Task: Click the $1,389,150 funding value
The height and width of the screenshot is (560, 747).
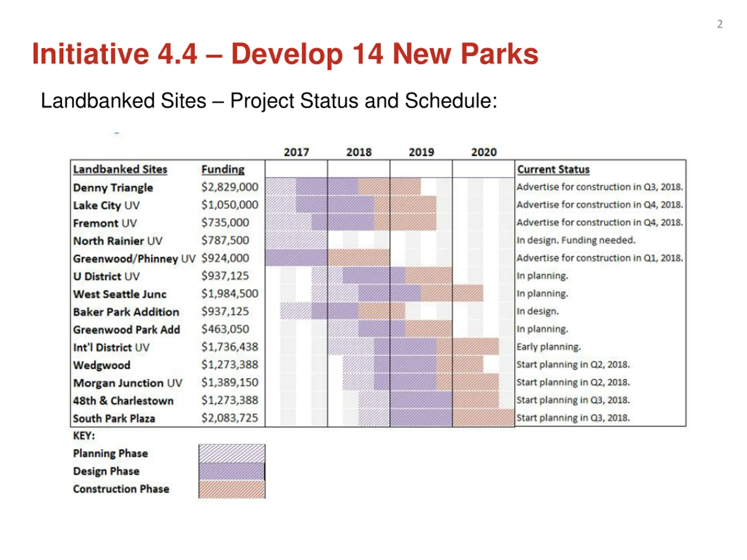Action: pyautogui.click(x=230, y=382)
